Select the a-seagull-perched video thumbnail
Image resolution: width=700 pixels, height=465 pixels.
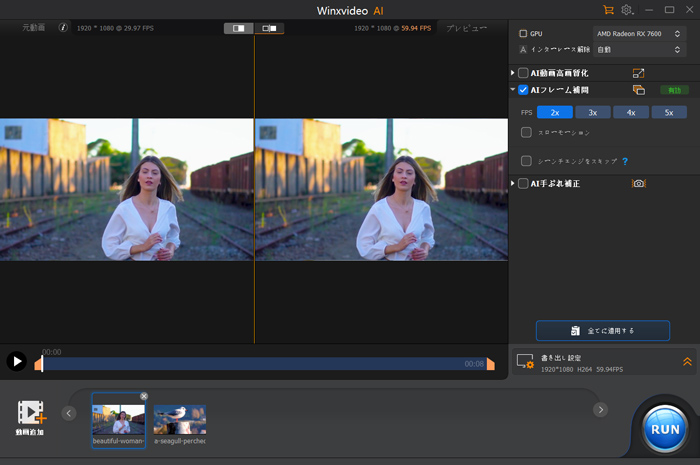point(180,420)
